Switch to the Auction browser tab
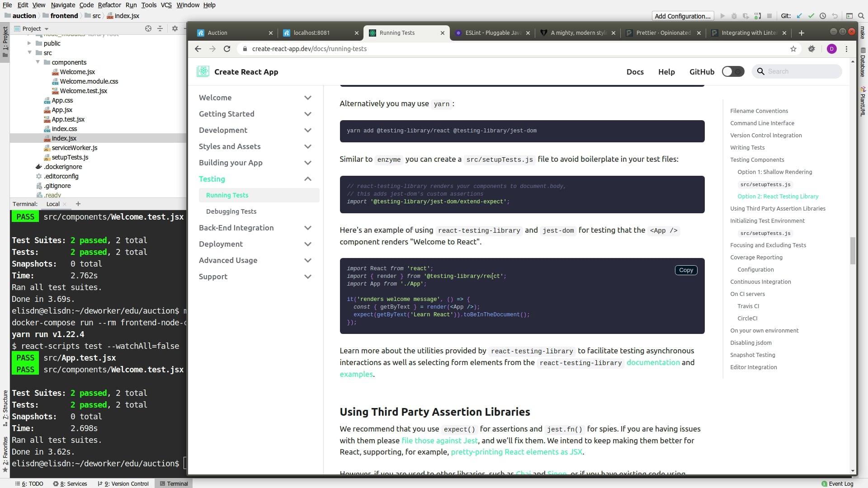Screen dimensions: 868x488 (x=234, y=33)
